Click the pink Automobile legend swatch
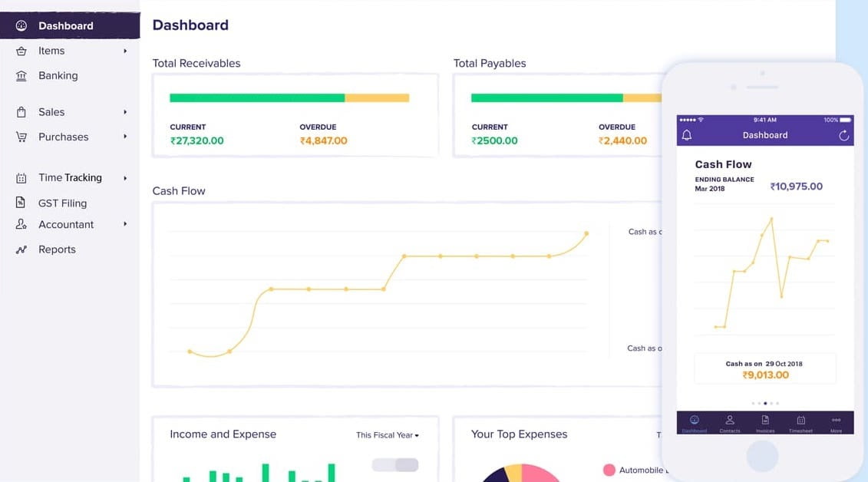The image size is (868, 482). 609,470
